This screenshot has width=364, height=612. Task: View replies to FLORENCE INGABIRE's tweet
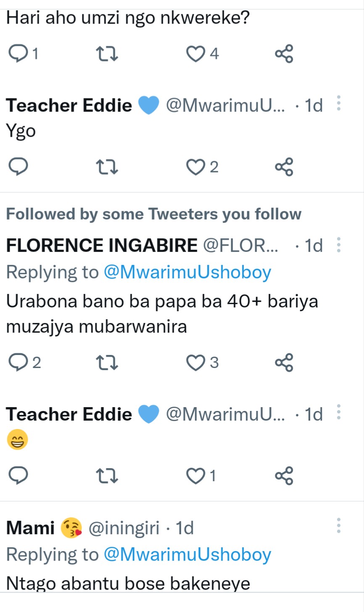pos(18,363)
